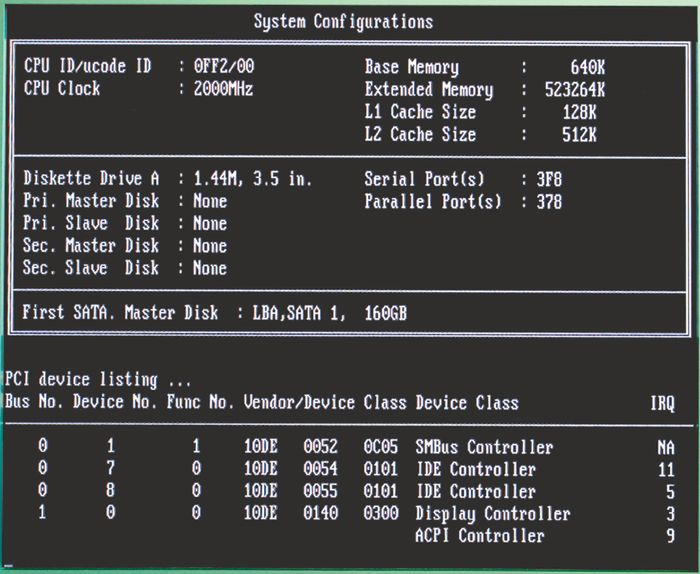Click the 640K base memory value
Image resolution: width=700 pixels, height=574 pixels.
pos(588,67)
